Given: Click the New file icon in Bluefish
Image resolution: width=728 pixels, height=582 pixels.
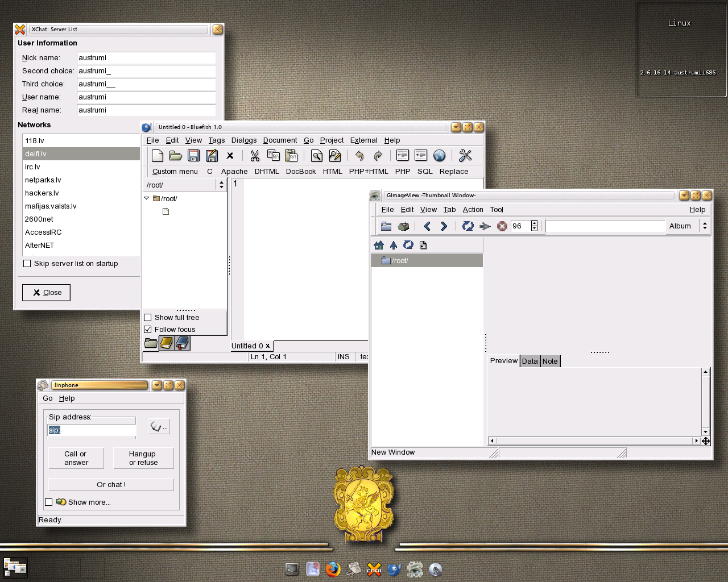Looking at the screenshot, I should tap(158, 156).
